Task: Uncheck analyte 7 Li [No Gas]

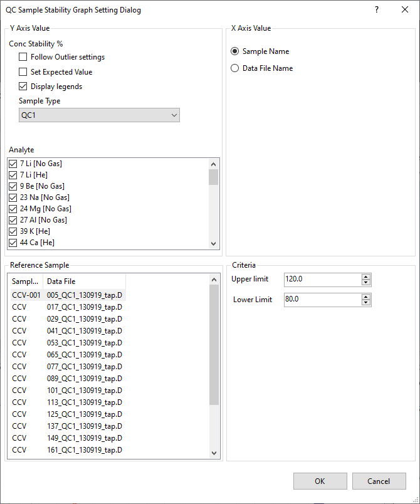Action: [x=13, y=164]
